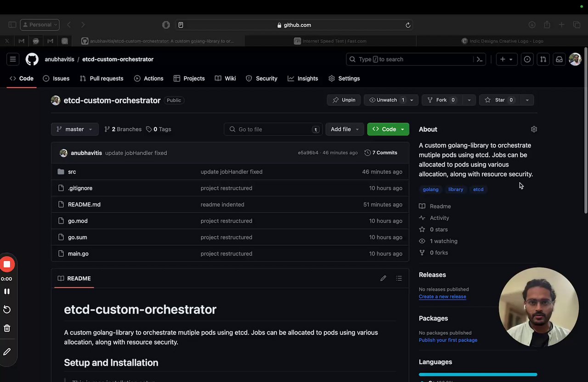Viewport: 588px width, 382px height.
Task: Show the README outline list icon
Action: 399,278
